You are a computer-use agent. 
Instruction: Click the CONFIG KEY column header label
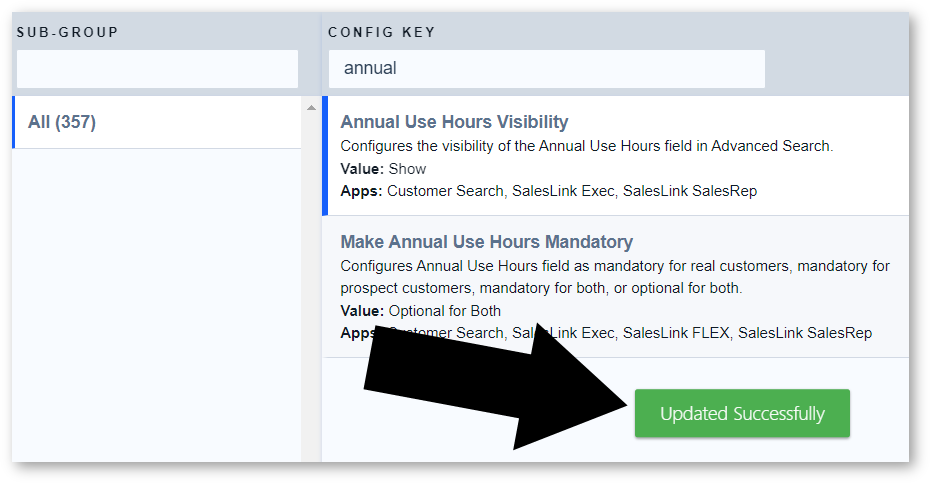point(381,32)
